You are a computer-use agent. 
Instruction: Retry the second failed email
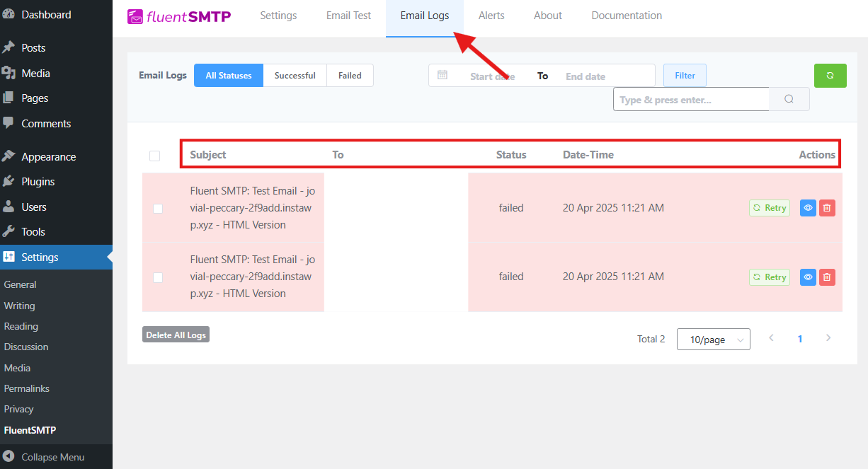coord(770,277)
